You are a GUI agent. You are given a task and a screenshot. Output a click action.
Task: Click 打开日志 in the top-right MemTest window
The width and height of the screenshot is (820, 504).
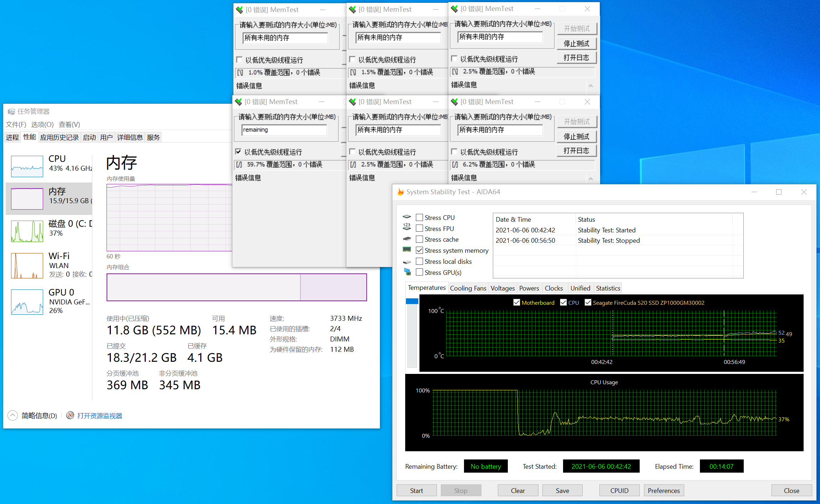point(576,58)
